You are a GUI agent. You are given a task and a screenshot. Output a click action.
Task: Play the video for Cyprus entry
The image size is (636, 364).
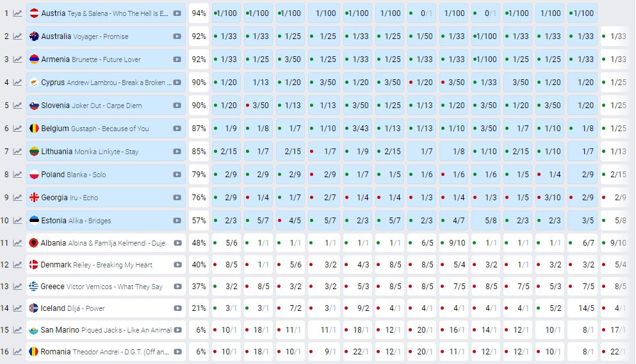click(x=177, y=83)
